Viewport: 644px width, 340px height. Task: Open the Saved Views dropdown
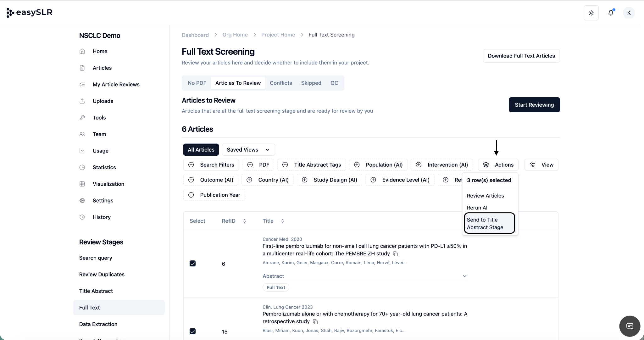pyautogui.click(x=248, y=150)
